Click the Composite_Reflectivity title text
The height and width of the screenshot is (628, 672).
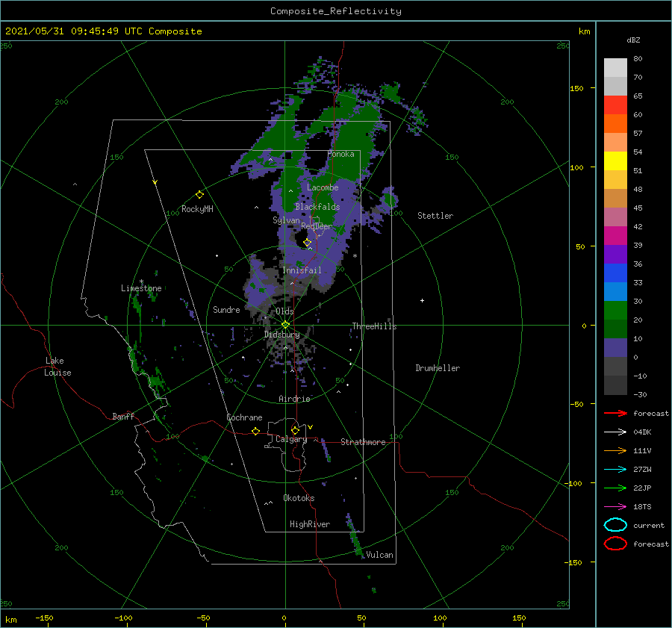pyautogui.click(x=336, y=11)
